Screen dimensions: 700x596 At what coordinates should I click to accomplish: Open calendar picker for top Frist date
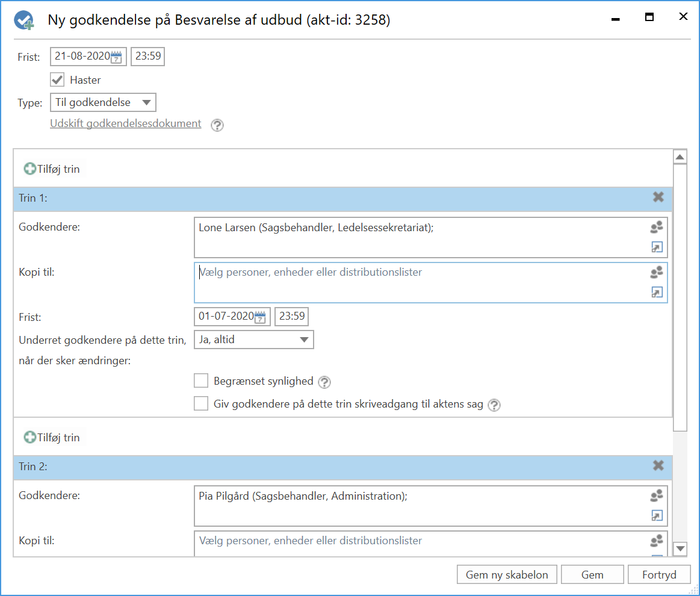(x=116, y=57)
